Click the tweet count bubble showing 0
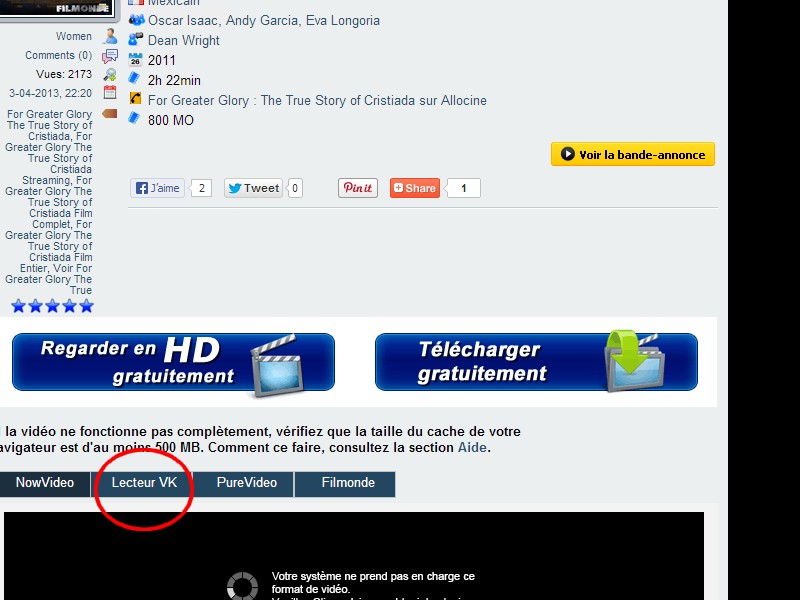Screen dimensions: 800x600 tap(295, 188)
